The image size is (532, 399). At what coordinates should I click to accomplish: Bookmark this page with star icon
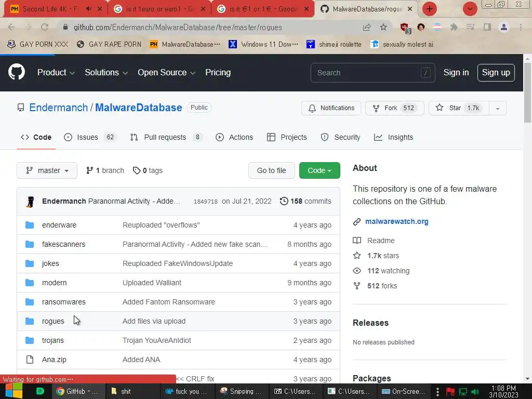(383, 27)
